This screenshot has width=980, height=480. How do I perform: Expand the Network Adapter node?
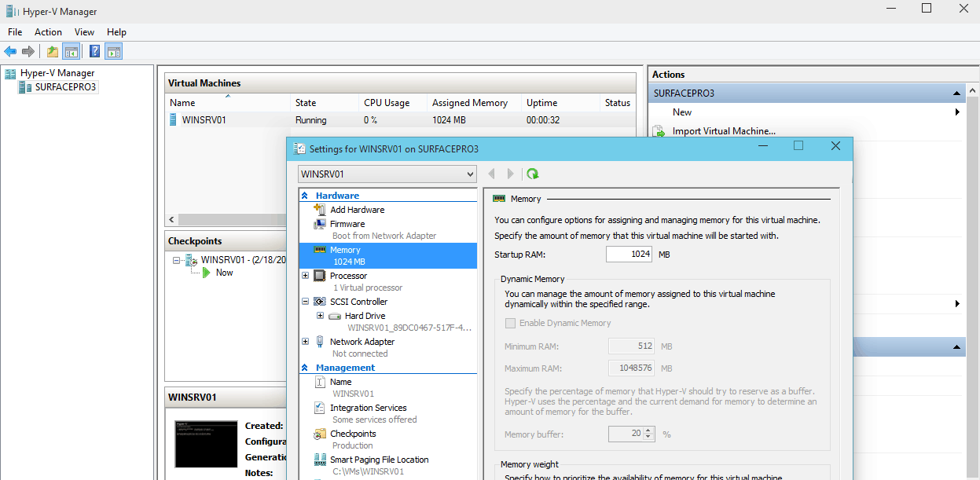point(306,342)
